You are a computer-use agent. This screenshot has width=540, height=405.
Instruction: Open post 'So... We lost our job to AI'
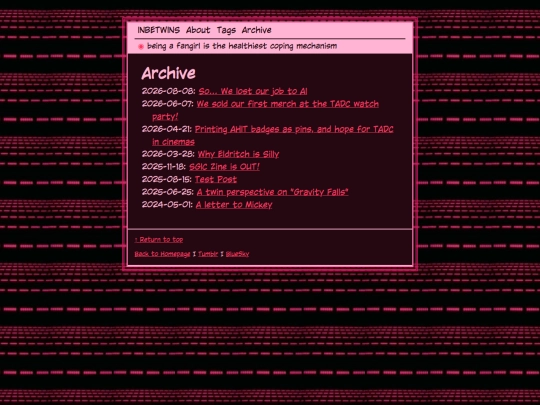[253, 91]
